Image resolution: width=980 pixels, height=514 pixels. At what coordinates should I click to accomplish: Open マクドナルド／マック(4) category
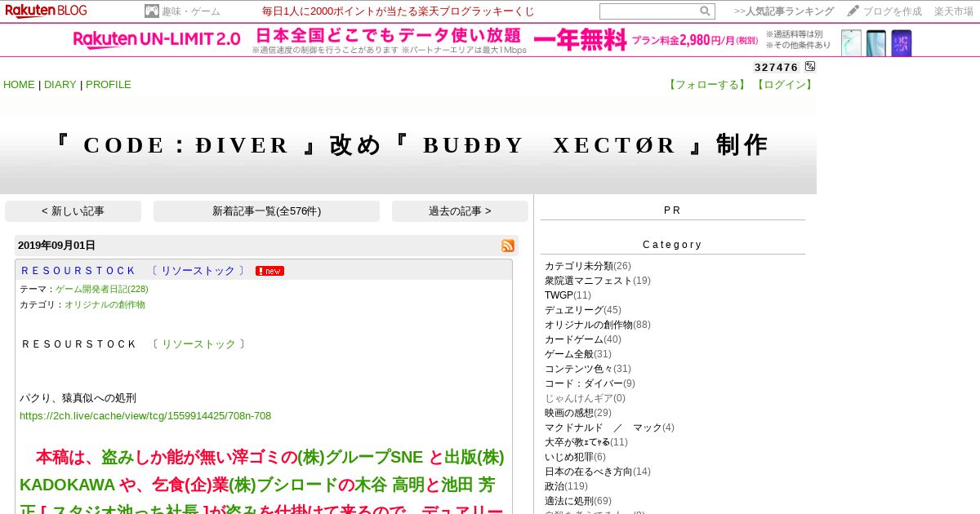click(609, 428)
